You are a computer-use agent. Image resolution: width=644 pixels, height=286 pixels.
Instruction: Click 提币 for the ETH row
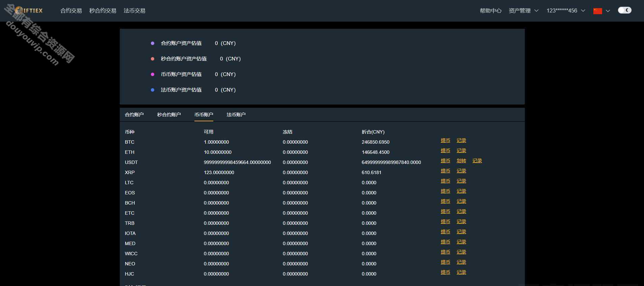click(x=445, y=150)
